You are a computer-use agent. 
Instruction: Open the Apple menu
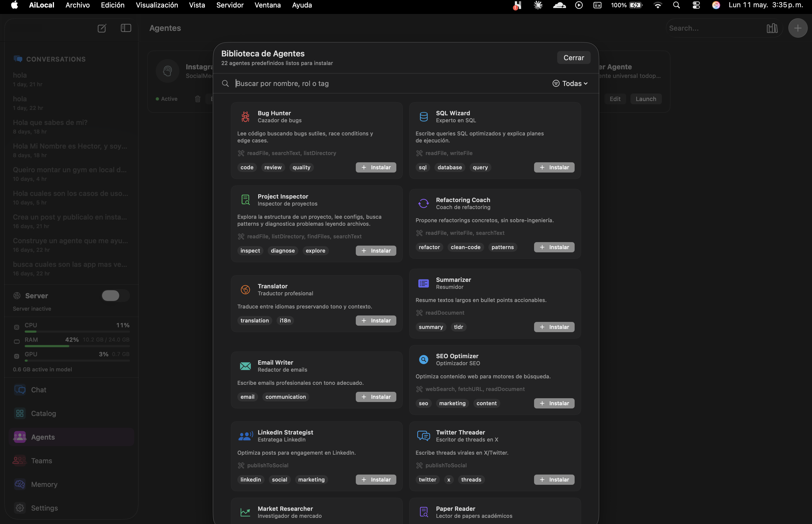[14, 5]
